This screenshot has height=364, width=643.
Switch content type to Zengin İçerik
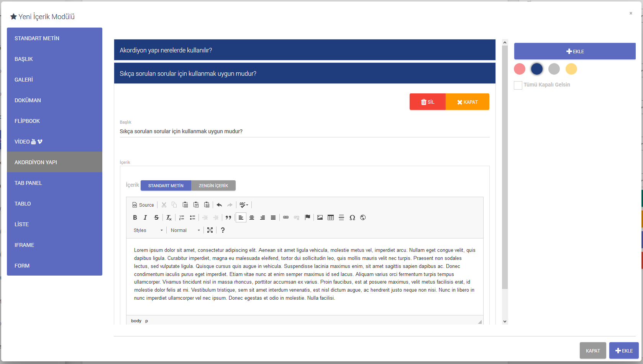(x=213, y=186)
